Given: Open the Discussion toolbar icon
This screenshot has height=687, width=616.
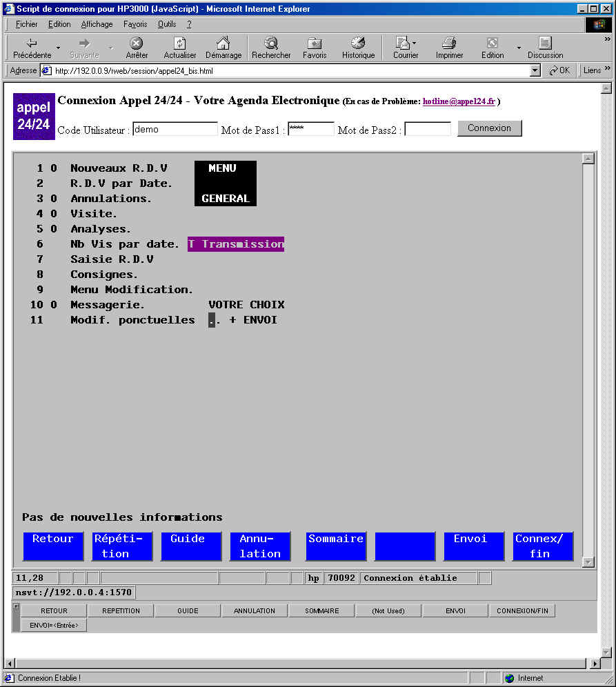Looking at the screenshot, I should click(545, 43).
